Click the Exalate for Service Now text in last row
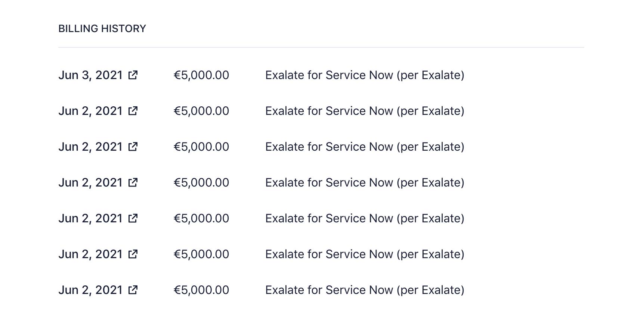Viewport: 644px width, 335px height. point(365,290)
